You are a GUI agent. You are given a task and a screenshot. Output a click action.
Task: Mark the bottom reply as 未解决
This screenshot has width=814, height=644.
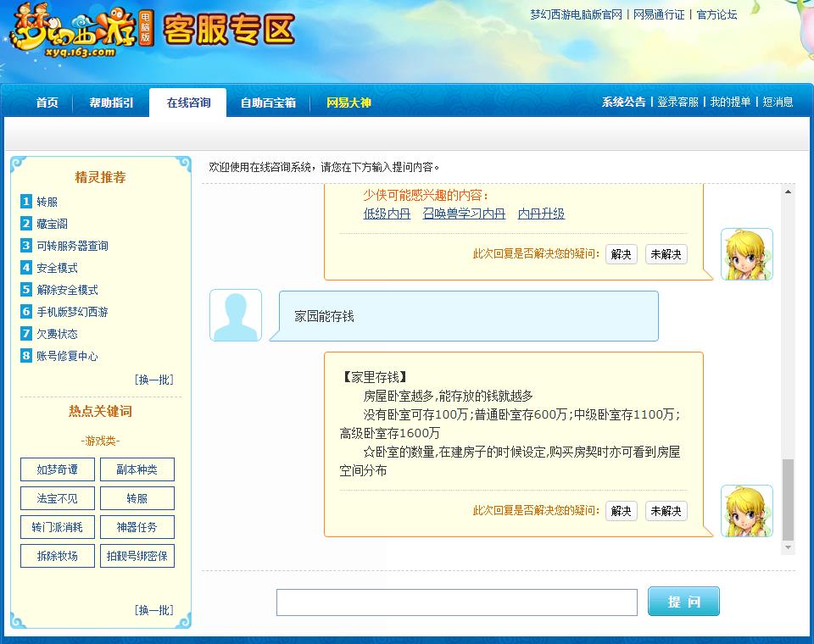point(666,511)
